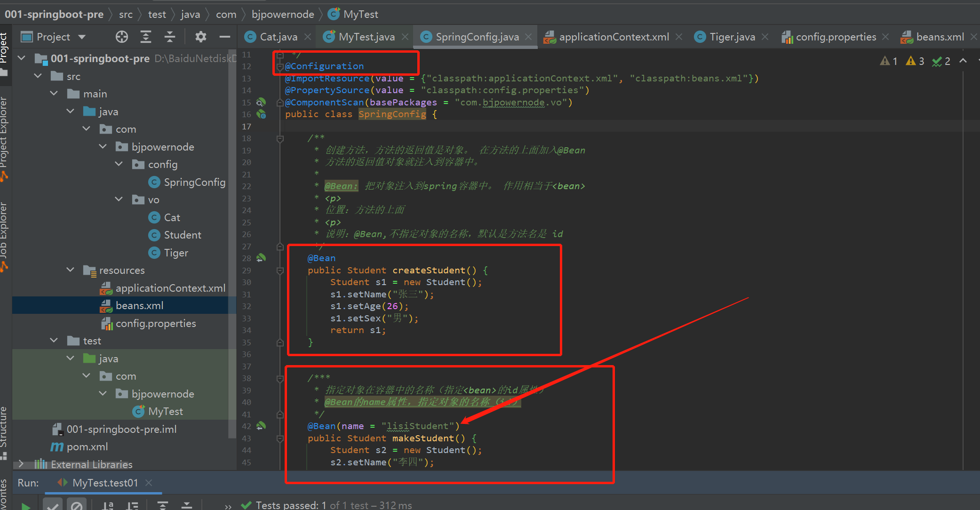Collapse the resources folder
Image resolution: width=980 pixels, height=510 pixels.
(x=71, y=270)
